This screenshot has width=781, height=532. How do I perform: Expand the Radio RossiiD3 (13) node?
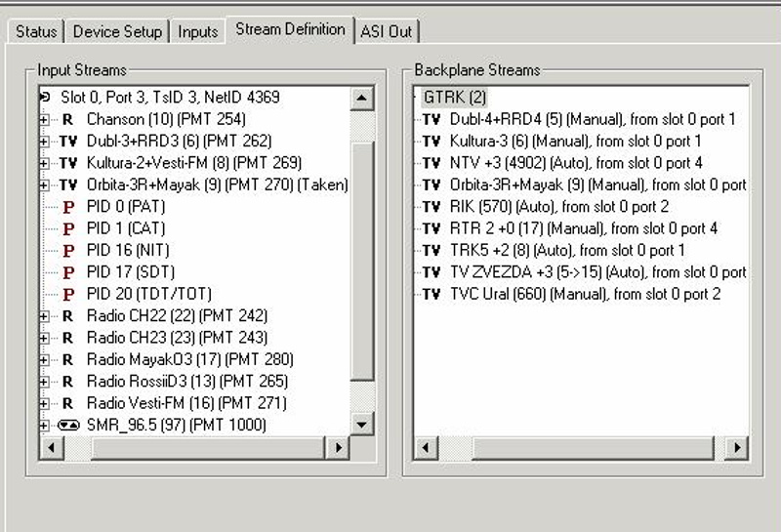[x=44, y=382]
